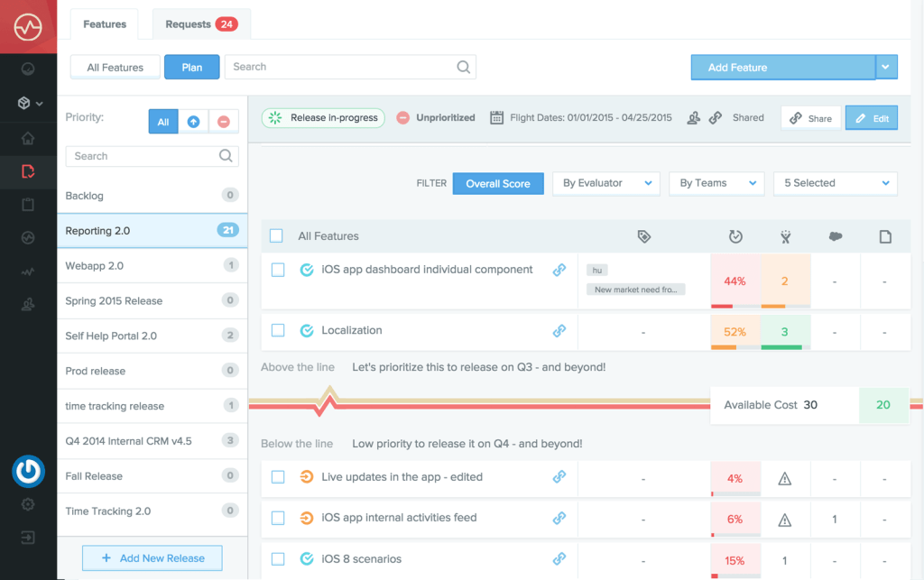Image resolution: width=924 pixels, height=580 pixels.
Task: Expand the 5 Selected dropdown
Action: click(x=835, y=183)
